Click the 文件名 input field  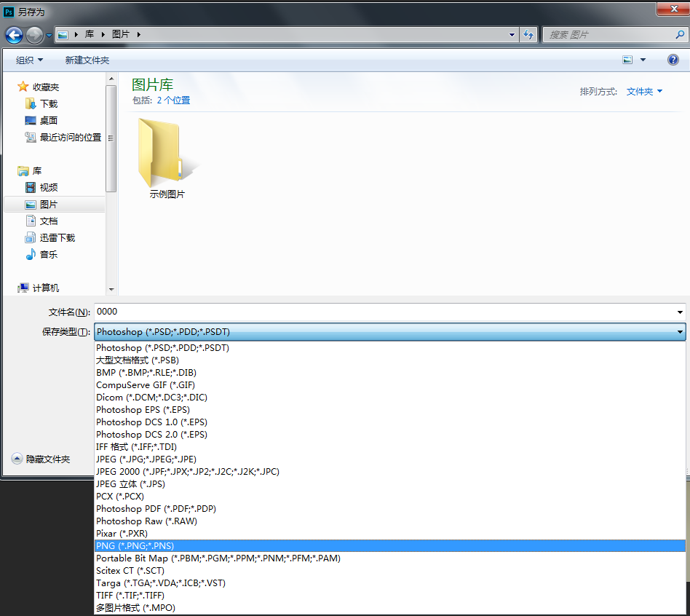[385, 312]
